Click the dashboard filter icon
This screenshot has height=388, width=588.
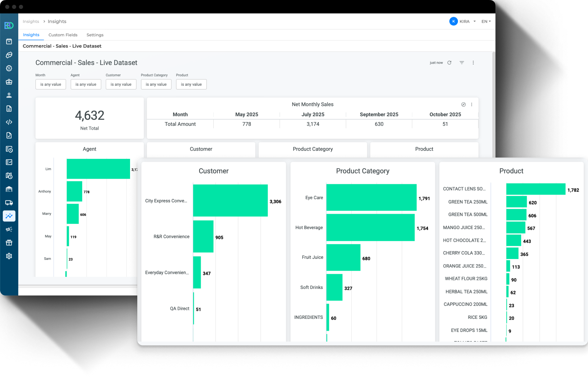[462, 63]
